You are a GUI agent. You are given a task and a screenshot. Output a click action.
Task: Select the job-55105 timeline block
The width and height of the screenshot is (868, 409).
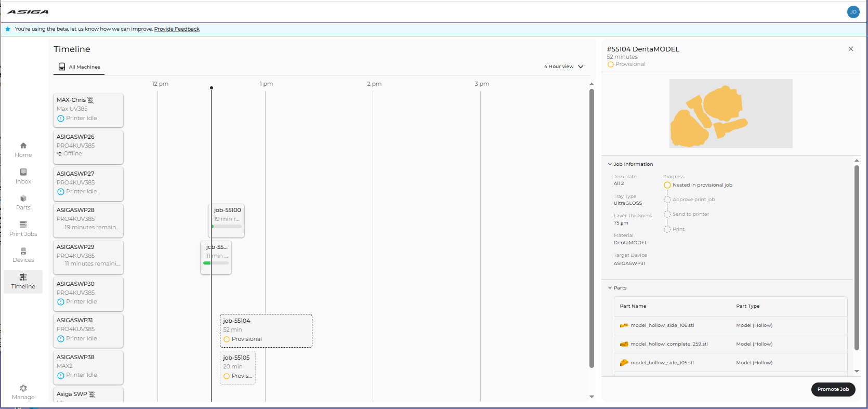coord(238,367)
